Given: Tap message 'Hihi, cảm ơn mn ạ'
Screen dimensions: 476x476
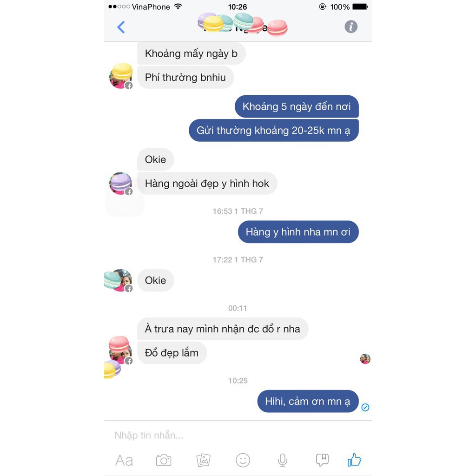Looking at the screenshot, I should pyautogui.click(x=308, y=401).
